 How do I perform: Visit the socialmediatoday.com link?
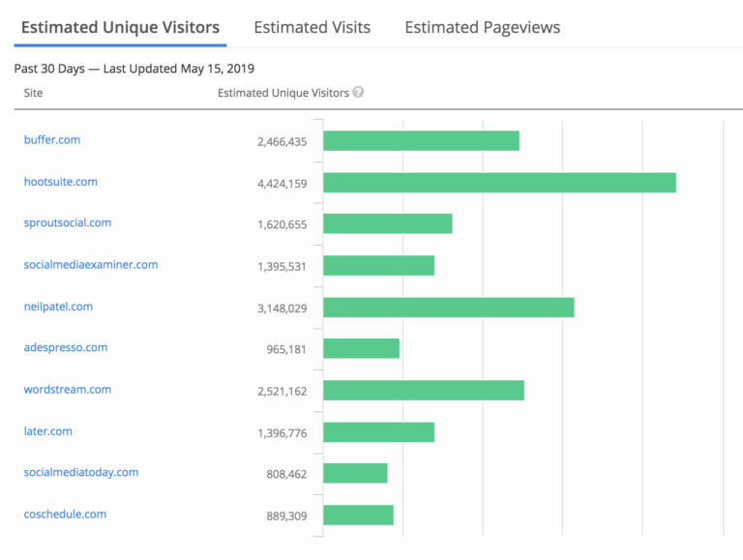81,472
